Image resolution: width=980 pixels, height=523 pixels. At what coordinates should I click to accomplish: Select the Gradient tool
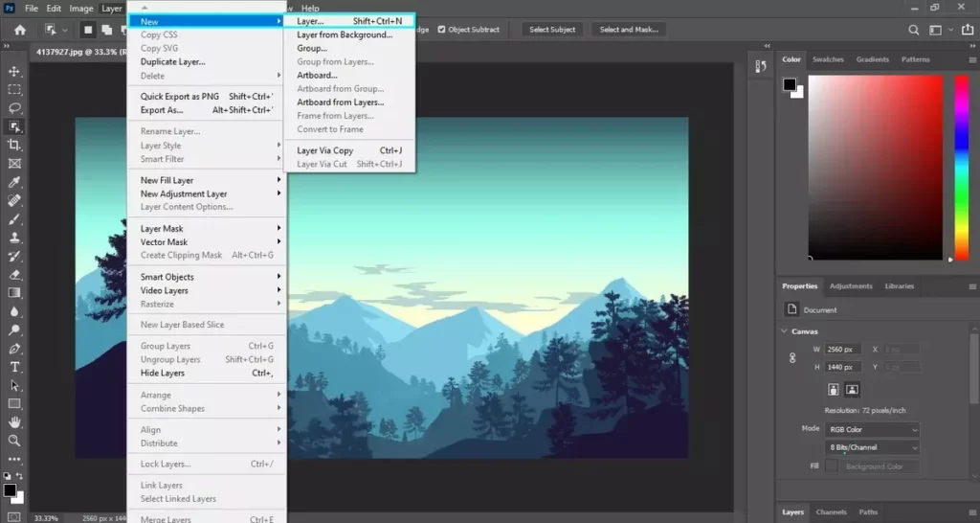click(14, 293)
